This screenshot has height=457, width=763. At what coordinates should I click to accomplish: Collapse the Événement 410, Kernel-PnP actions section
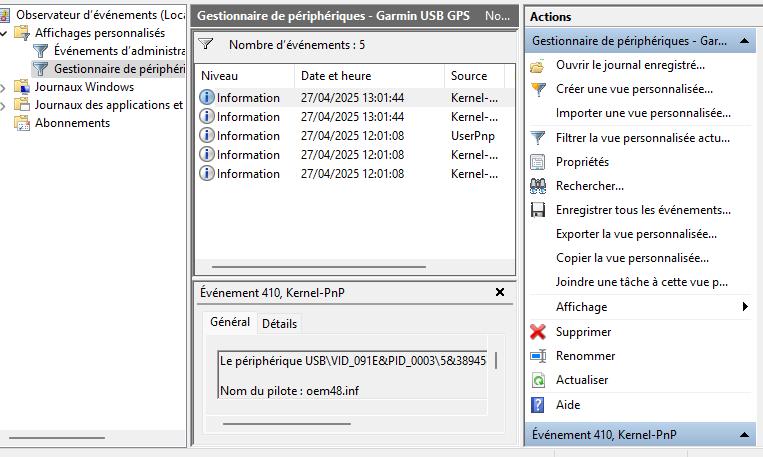click(x=744, y=435)
